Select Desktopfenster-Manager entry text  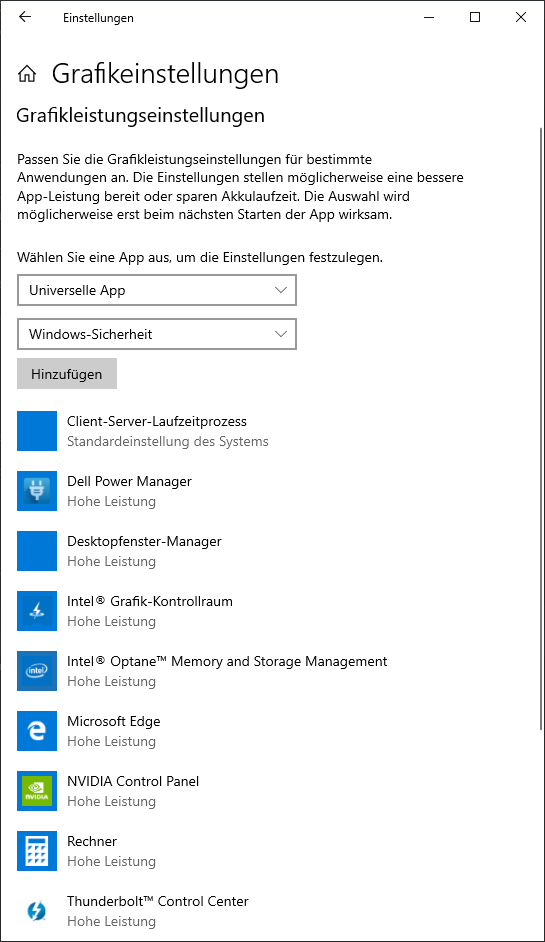tap(144, 542)
